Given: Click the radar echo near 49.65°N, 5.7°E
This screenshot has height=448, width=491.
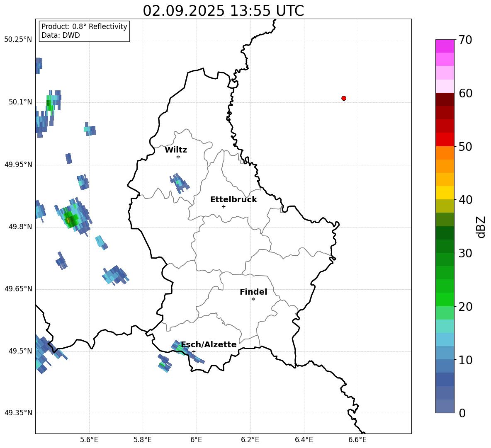Looking at the screenshot, I should 115,275.
